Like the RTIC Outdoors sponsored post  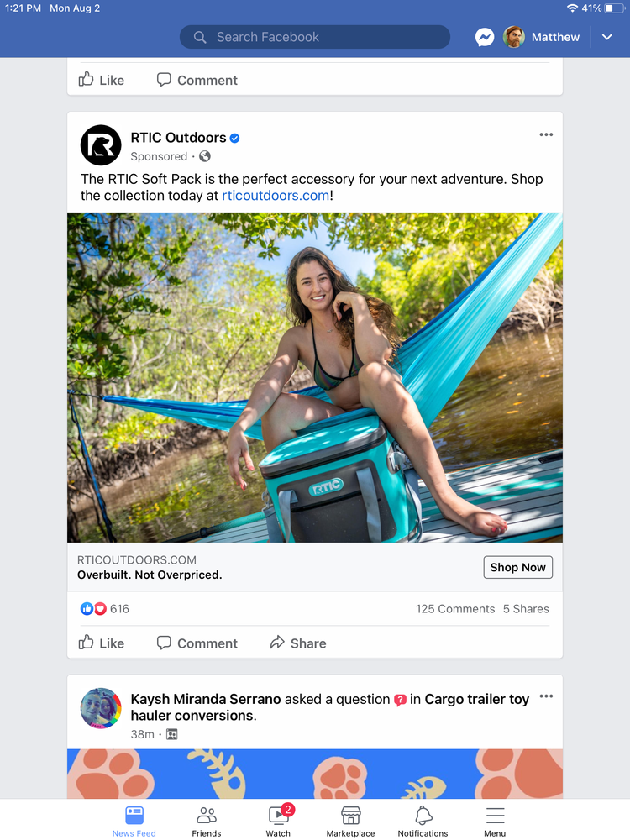102,643
